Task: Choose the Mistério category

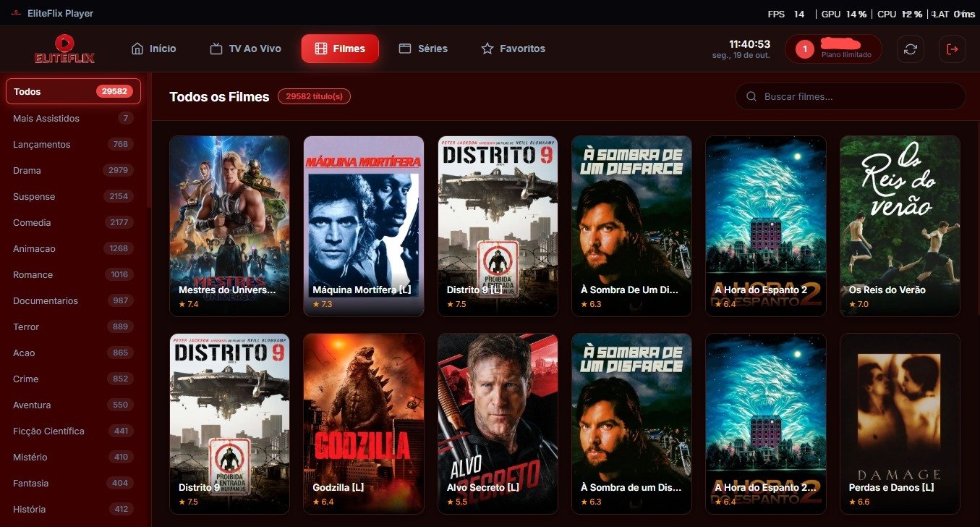Action: pyautogui.click(x=73, y=457)
